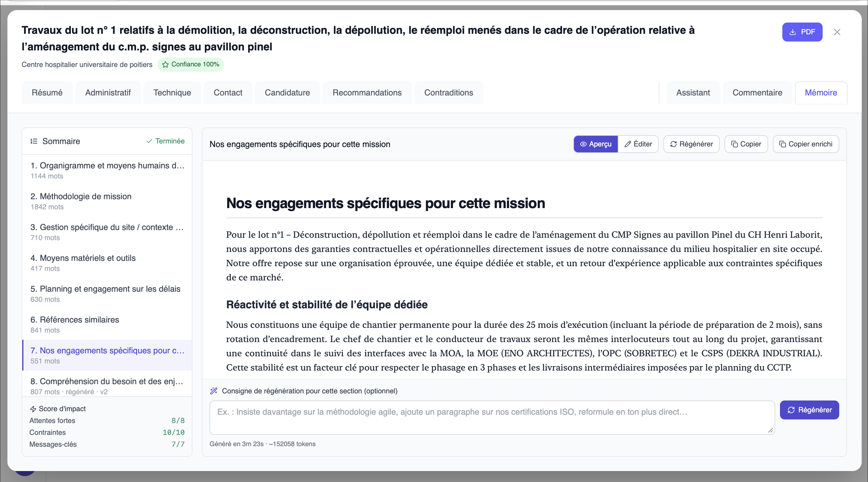Select the Mémoire tab
This screenshot has width=868, height=482.
click(821, 92)
